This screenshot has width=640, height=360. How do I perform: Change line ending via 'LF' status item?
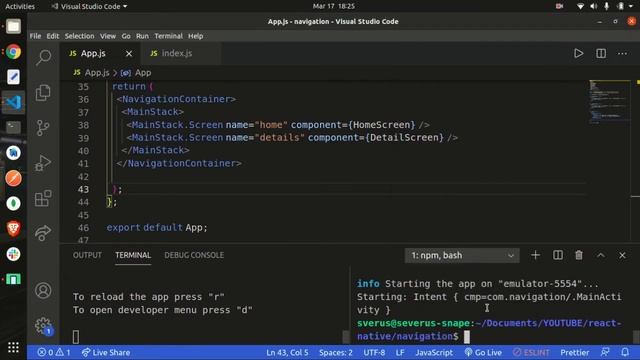(400, 352)
